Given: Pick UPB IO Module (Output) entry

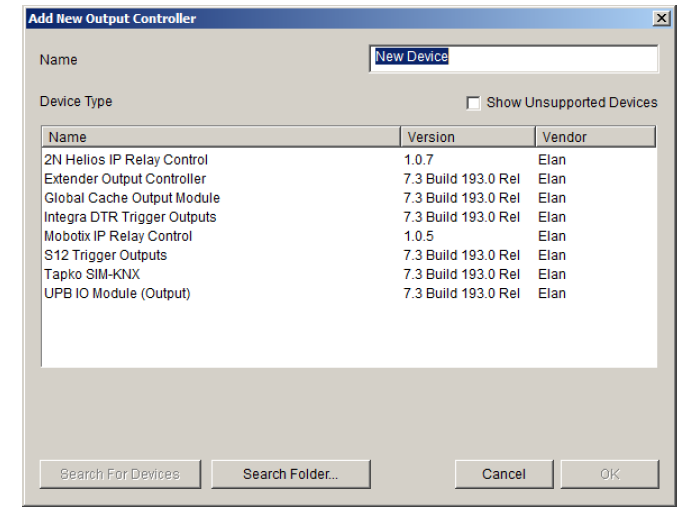Looking at the screenshot, I should [x=117, y=293].
